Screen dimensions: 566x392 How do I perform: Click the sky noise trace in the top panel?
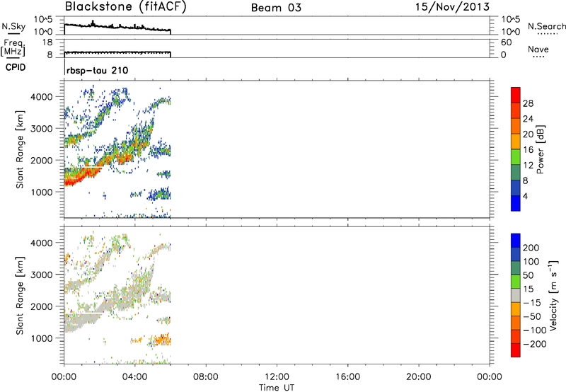[117, 27]
